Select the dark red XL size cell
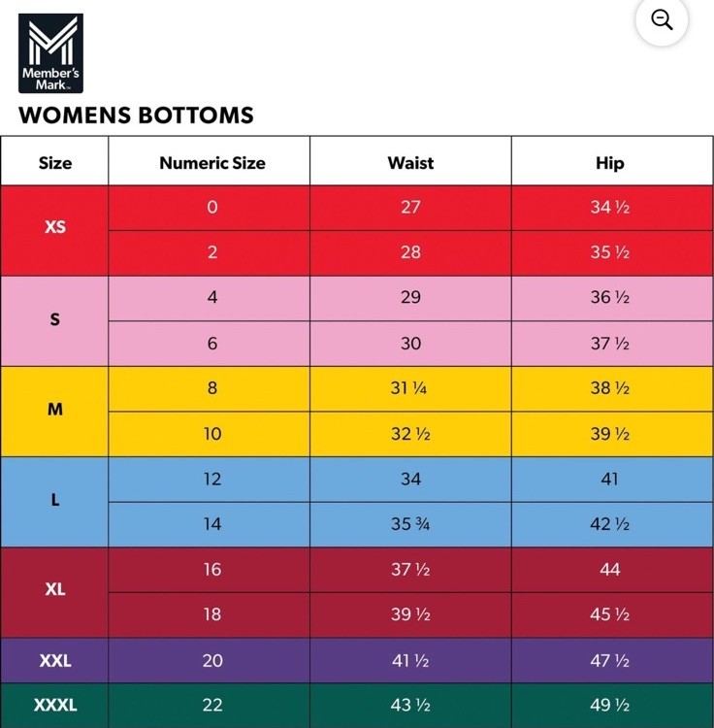This screenshot has width=714, height=728. [x=54, y=591]
